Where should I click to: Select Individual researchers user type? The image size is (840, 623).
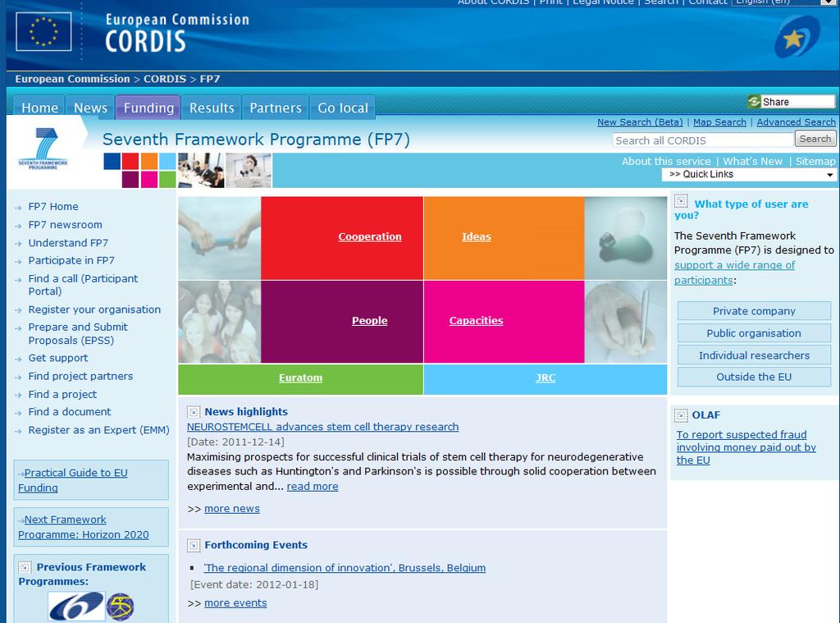pos(754,355)
